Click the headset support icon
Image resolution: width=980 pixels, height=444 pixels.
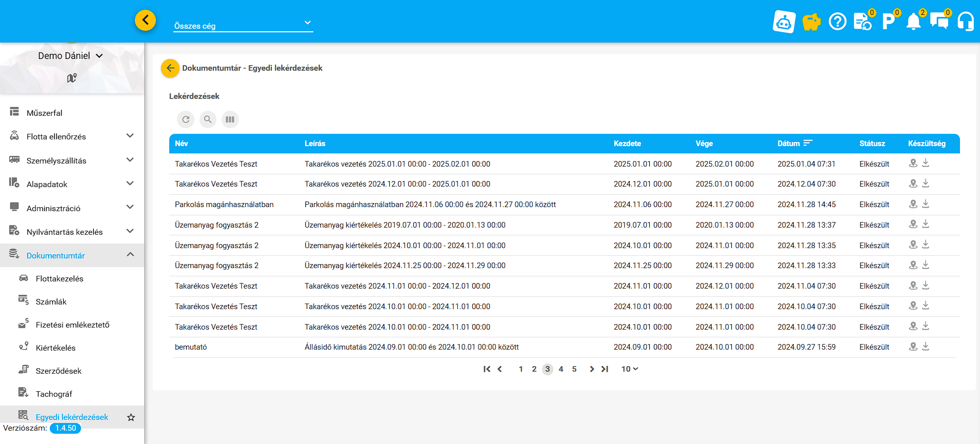pos(966,22)
